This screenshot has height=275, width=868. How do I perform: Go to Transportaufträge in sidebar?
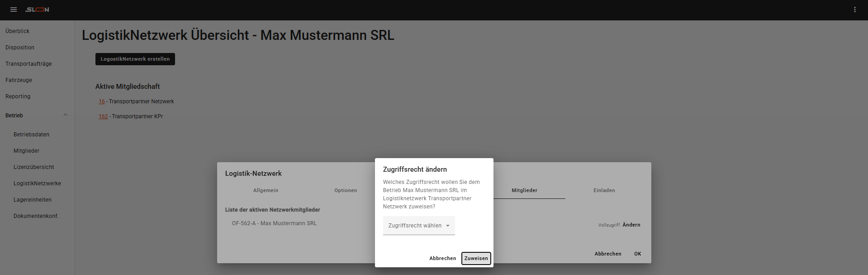28,64
